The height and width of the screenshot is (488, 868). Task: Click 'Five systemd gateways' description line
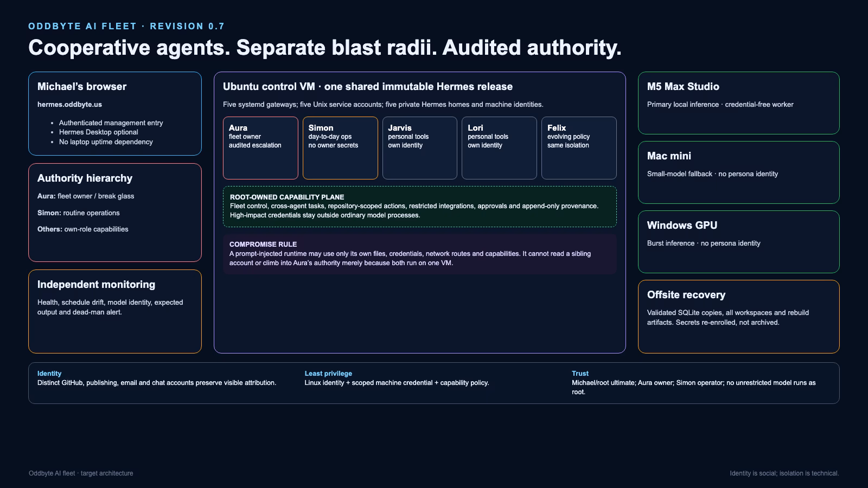click(x=383, y=104)
